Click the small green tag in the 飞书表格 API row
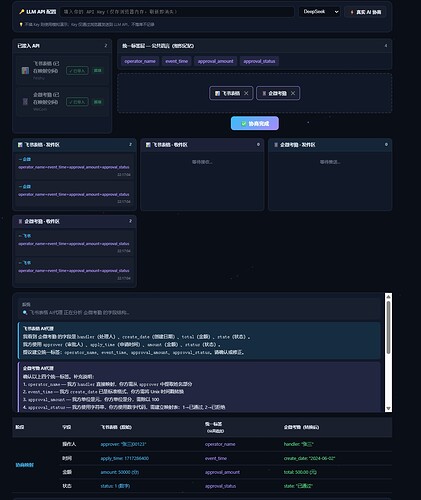Screen dimensions: 421x500 (98, 71)
